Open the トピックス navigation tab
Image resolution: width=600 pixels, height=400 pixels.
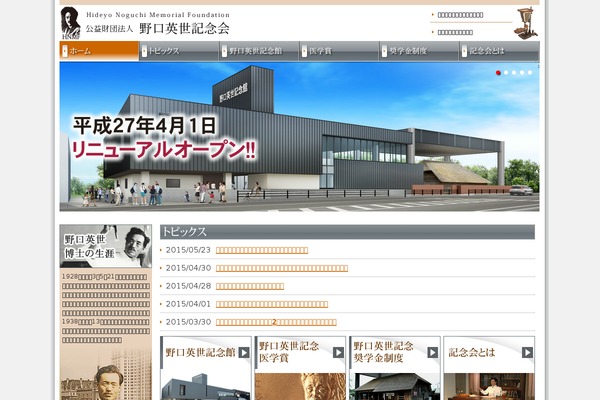179,51
